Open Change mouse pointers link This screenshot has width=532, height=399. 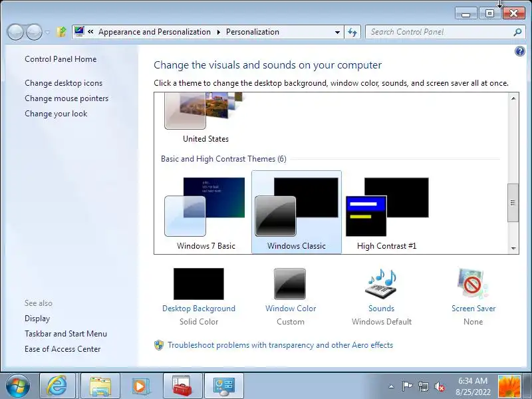coord(66,98)
